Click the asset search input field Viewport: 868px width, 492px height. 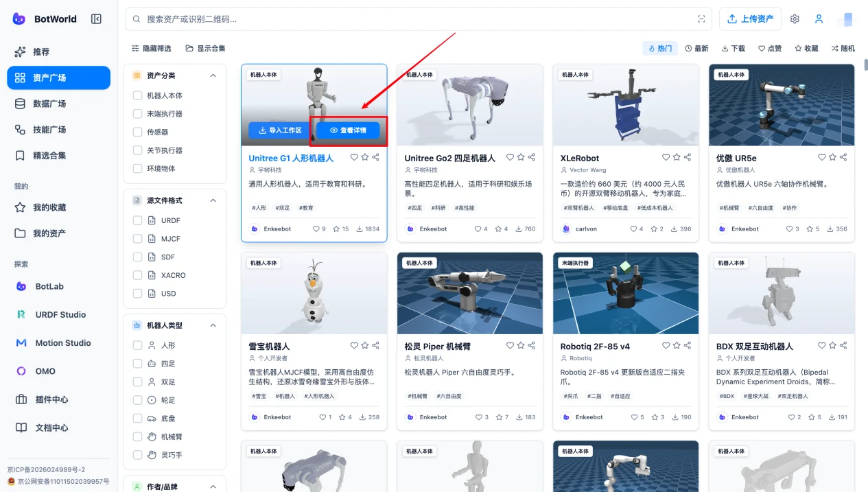(x=419, y=19)
